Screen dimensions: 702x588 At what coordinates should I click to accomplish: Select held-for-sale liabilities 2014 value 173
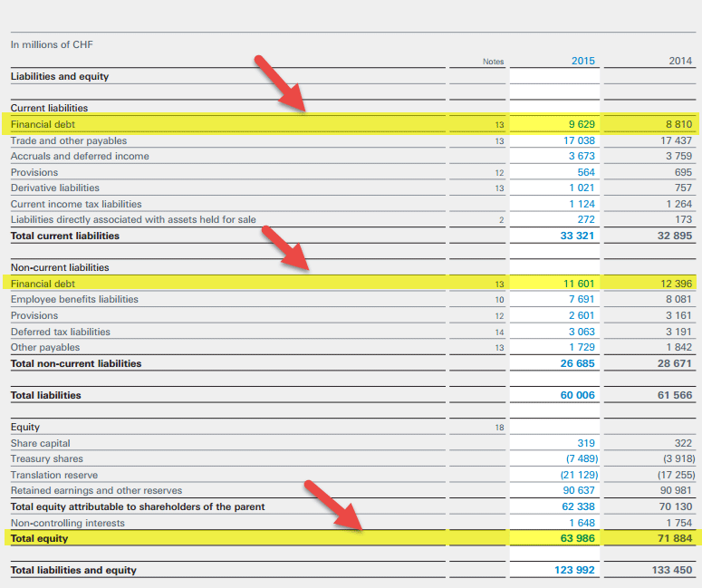683,220
